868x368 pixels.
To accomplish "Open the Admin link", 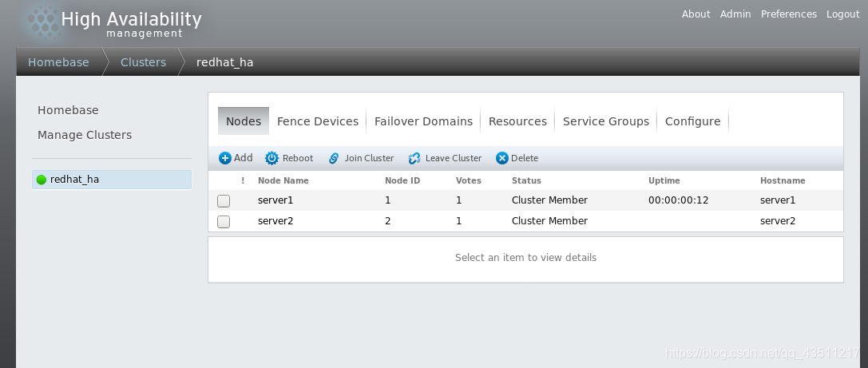I will pos(735,14).
